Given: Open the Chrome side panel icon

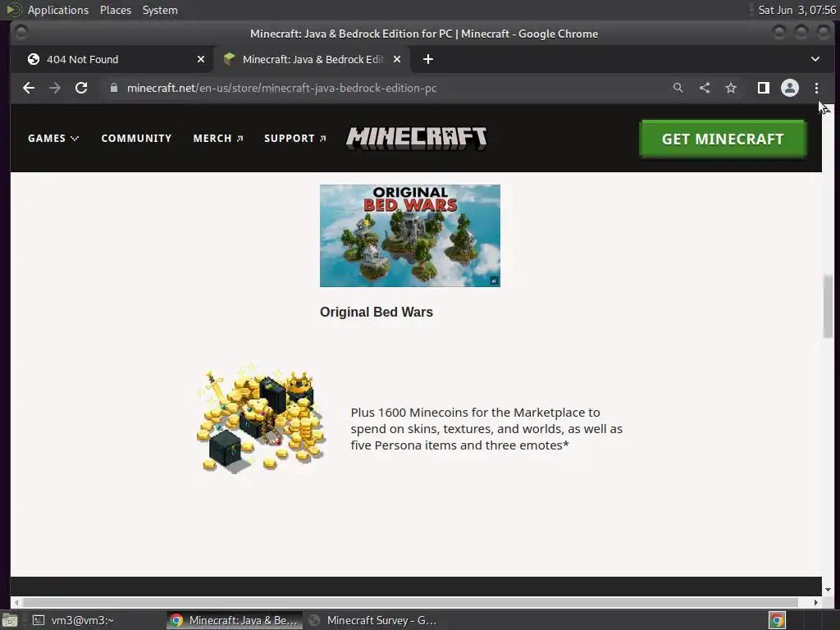Looking at the screenshot, I should [764, 88].
